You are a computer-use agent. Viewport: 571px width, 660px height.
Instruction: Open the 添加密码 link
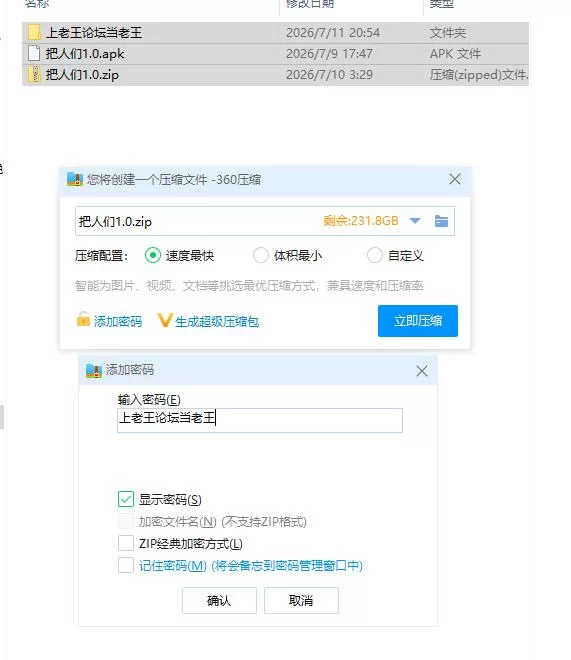(x=118, y=322)
